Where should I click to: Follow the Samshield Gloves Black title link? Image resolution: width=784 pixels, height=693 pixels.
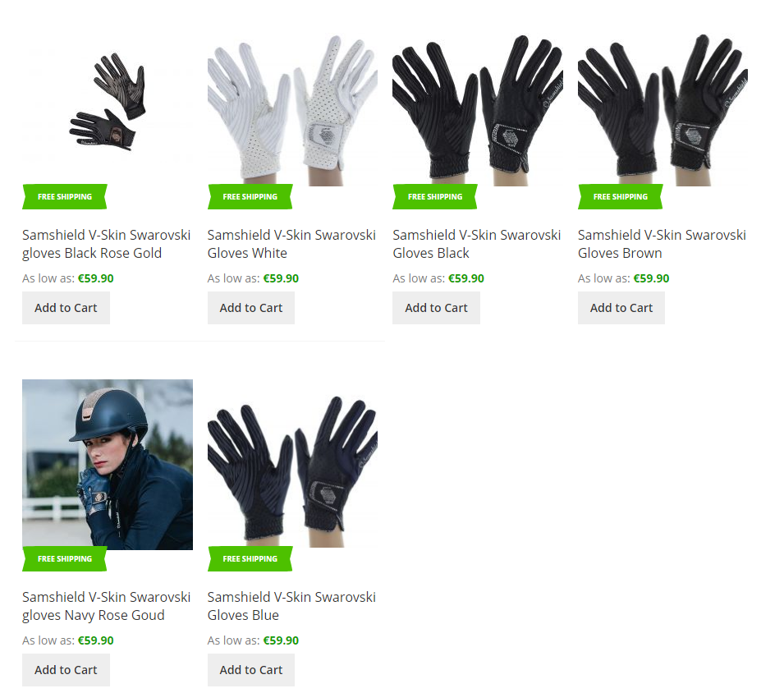click(476, 244)
